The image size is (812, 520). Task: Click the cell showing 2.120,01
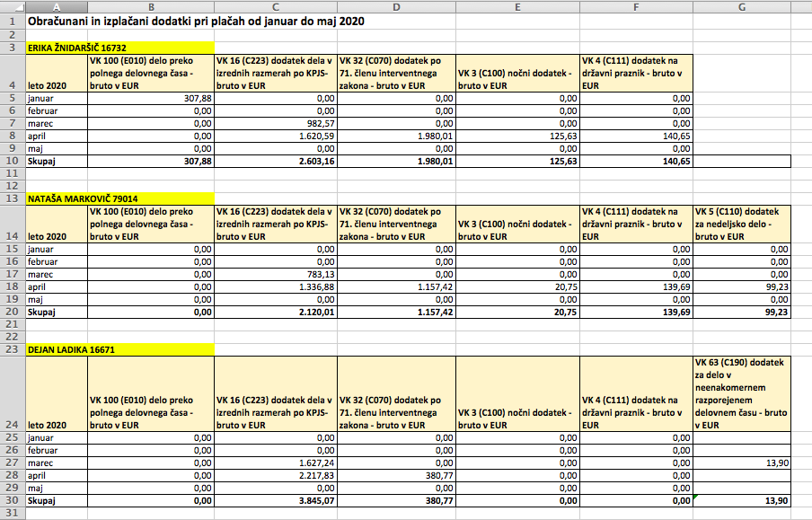[276, 312]
